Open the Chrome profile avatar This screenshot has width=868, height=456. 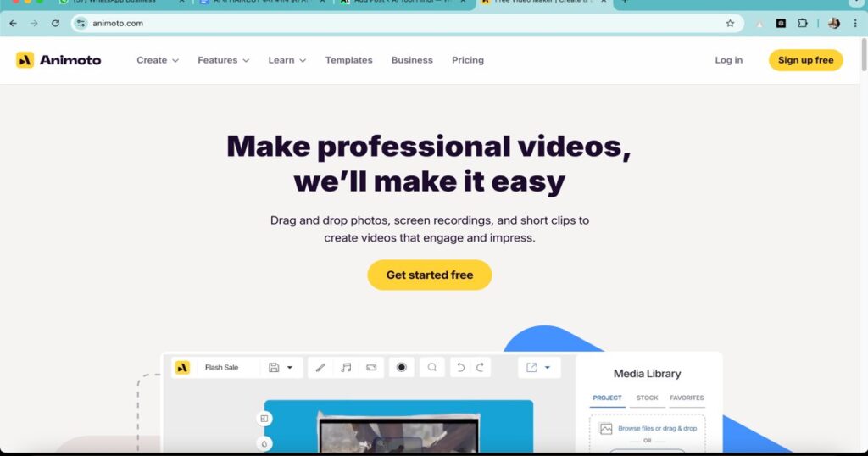click(x=834, y=23)
